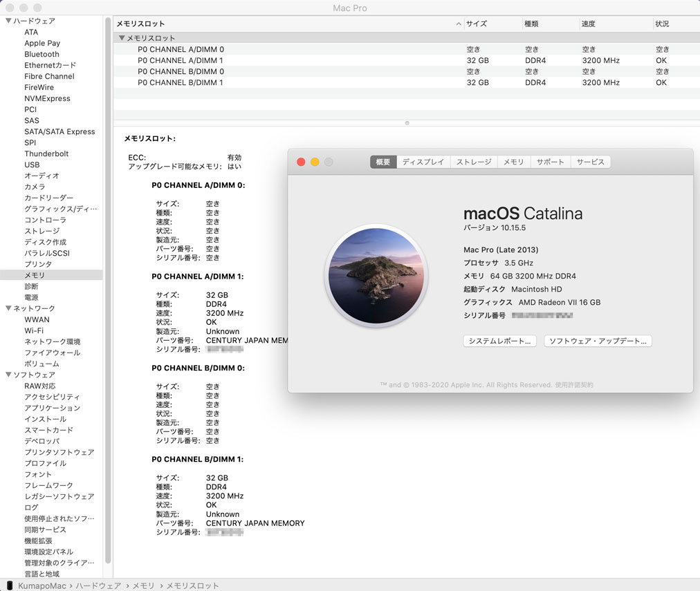Open the 使用許諾契約 license link

pos(573,385)
